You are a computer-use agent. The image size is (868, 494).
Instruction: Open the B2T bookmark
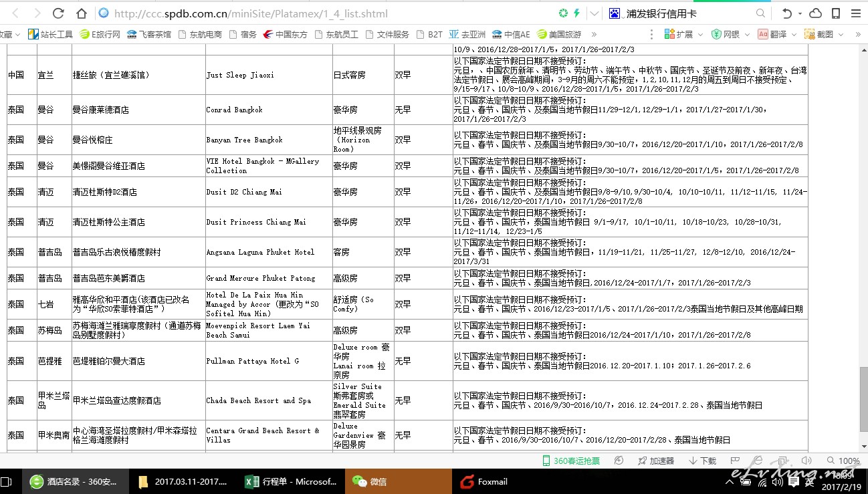tap(429, 34)
